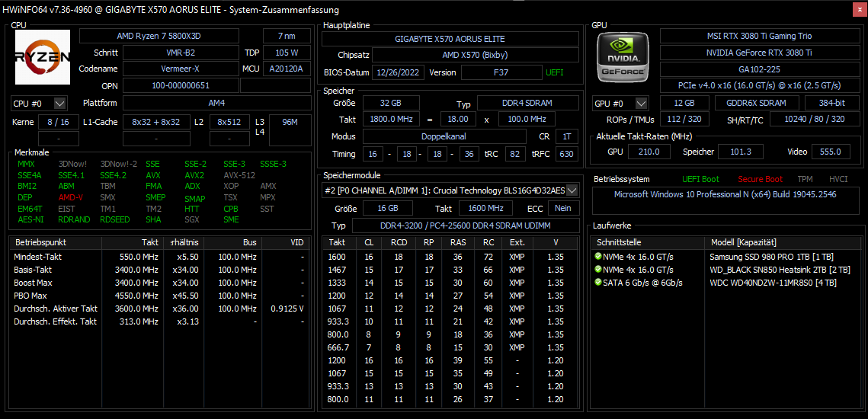Click the DDR4-3200 / PC4-25600 module type field

click(466, 225)
